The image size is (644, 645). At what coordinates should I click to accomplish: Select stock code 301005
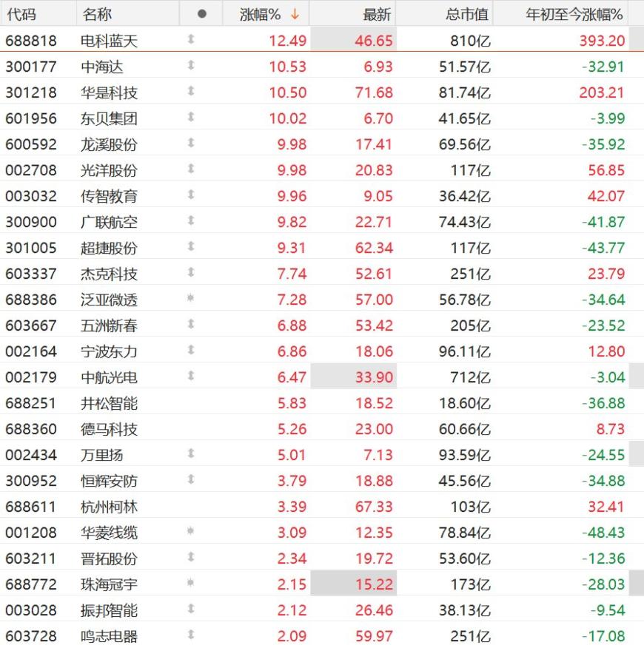click(31, 248)
